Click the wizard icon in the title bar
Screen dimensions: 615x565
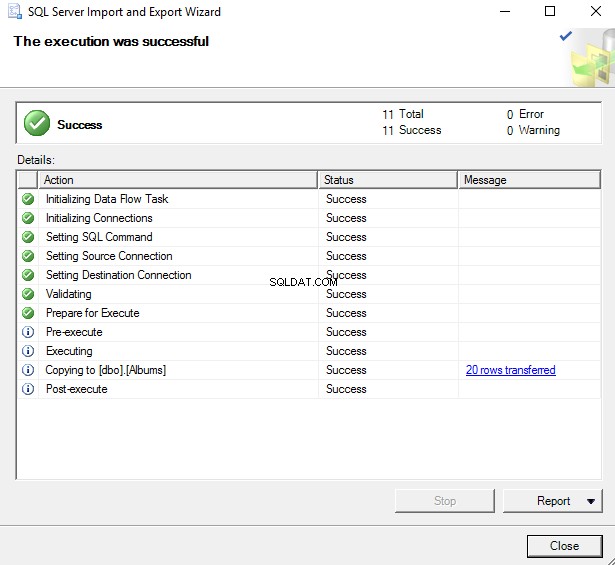(15, 11)
